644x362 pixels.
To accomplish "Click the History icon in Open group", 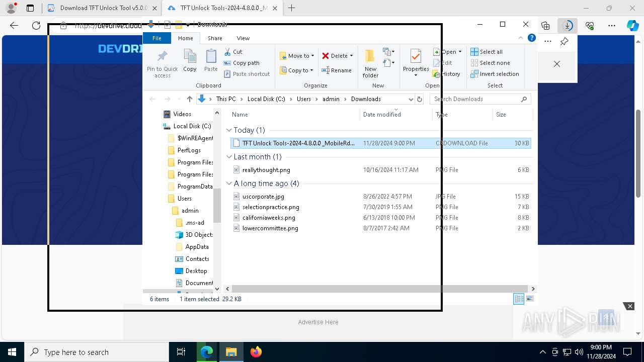I will click(437, 74).
